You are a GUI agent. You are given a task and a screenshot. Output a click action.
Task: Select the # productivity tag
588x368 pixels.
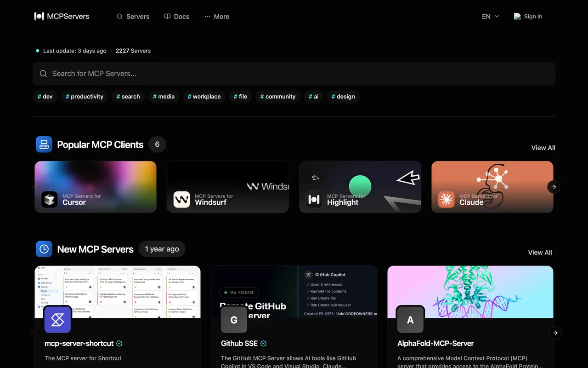(x=85, y=97)
